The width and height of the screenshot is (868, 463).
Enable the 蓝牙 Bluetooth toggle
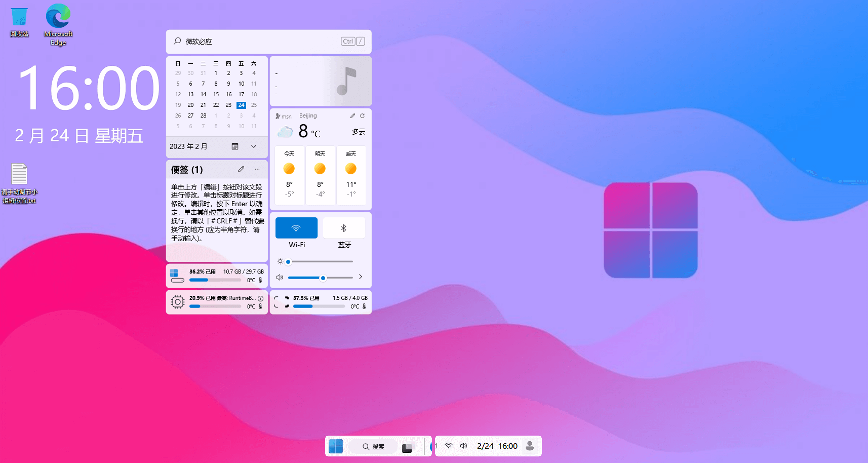344,228
